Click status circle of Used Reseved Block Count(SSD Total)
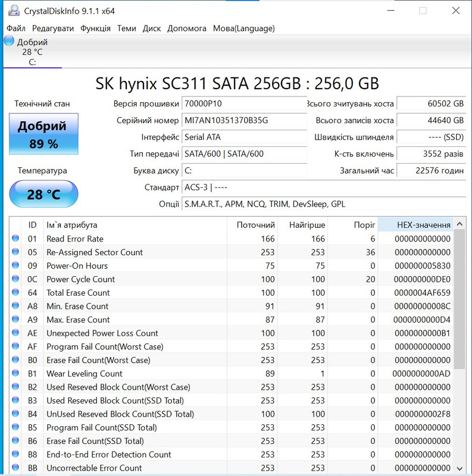This screenshot has height=476, width=472. 15,400
